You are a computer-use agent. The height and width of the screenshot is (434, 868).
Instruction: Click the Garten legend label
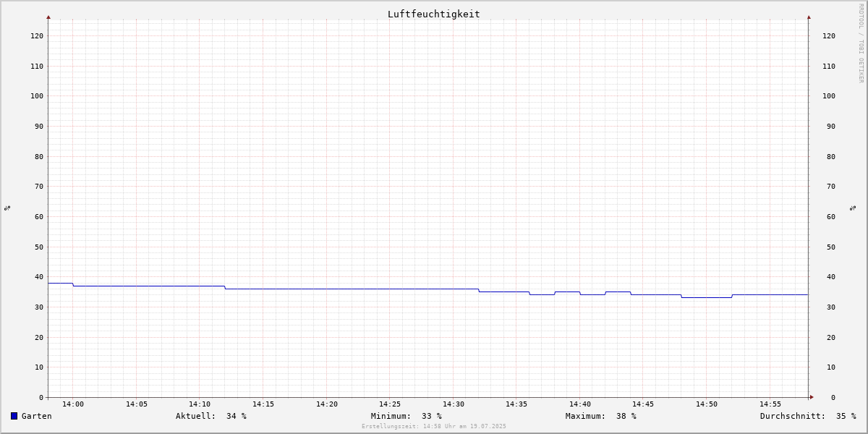click(37, 416)
